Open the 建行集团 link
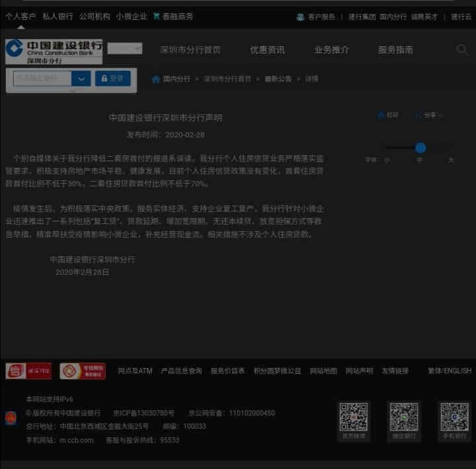This screenshot has width=476, height=469. pyautogui.click(x=362, y=17)
